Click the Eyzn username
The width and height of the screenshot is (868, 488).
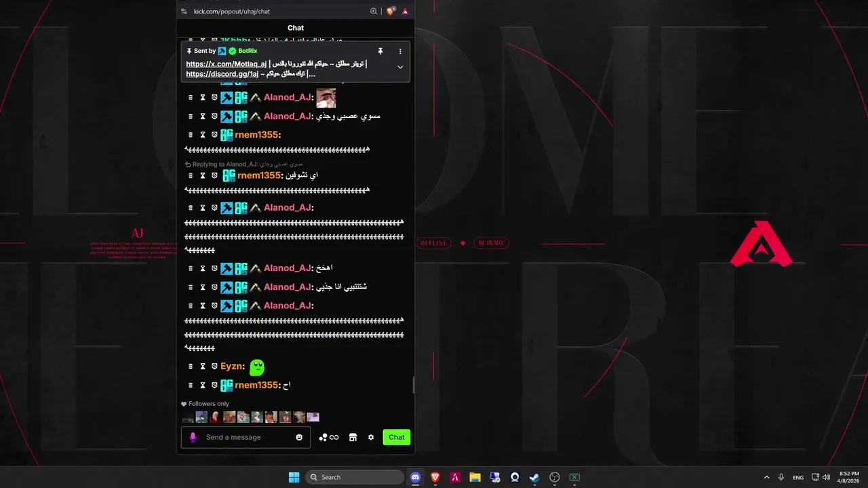tap(231, 367)
